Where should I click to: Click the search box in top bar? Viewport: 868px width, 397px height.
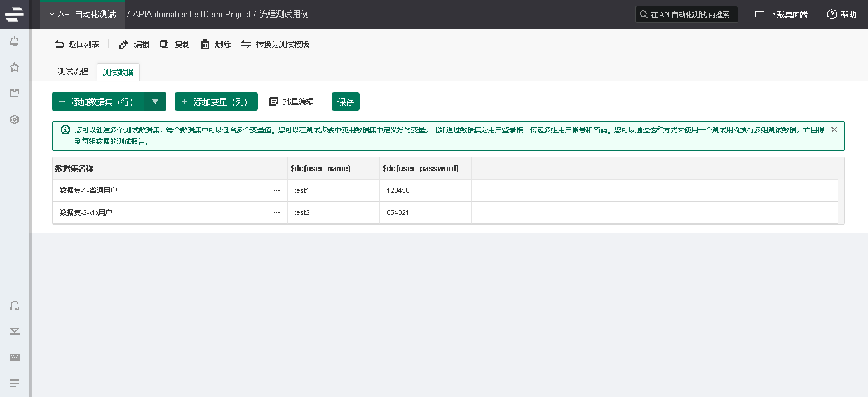pos(687,15)
